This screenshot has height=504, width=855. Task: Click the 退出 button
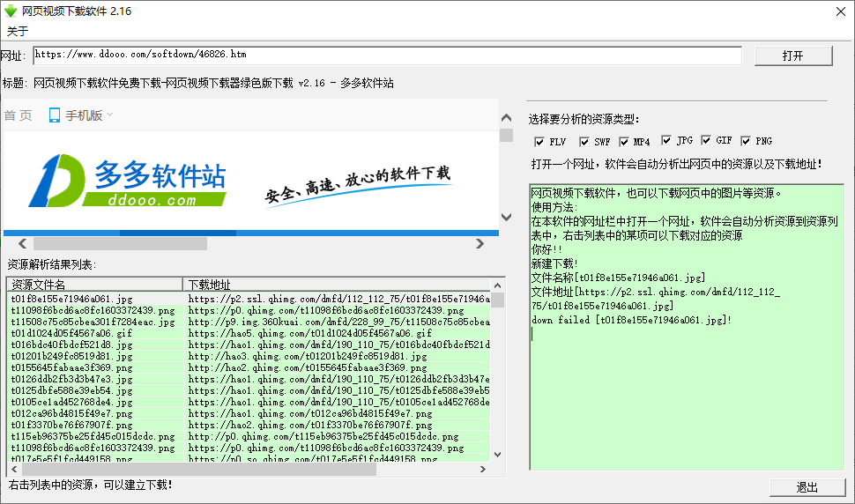[x=807, y=487]
